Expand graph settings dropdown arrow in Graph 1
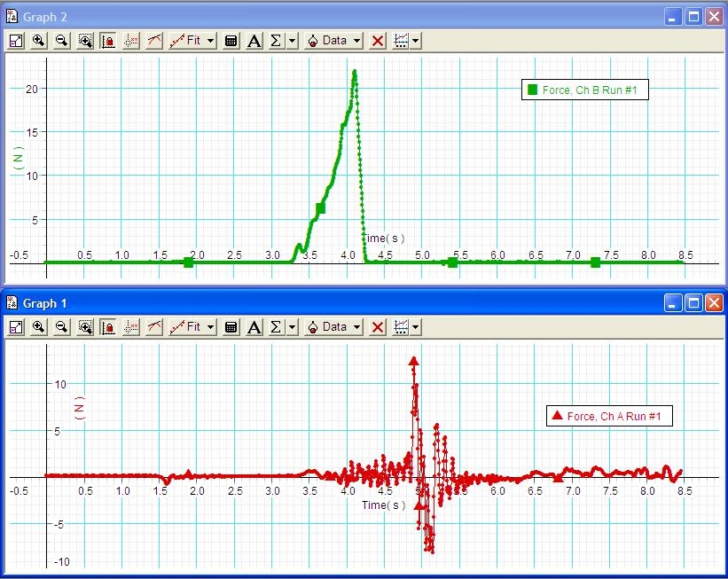728x579 pixels. (416, 327)
